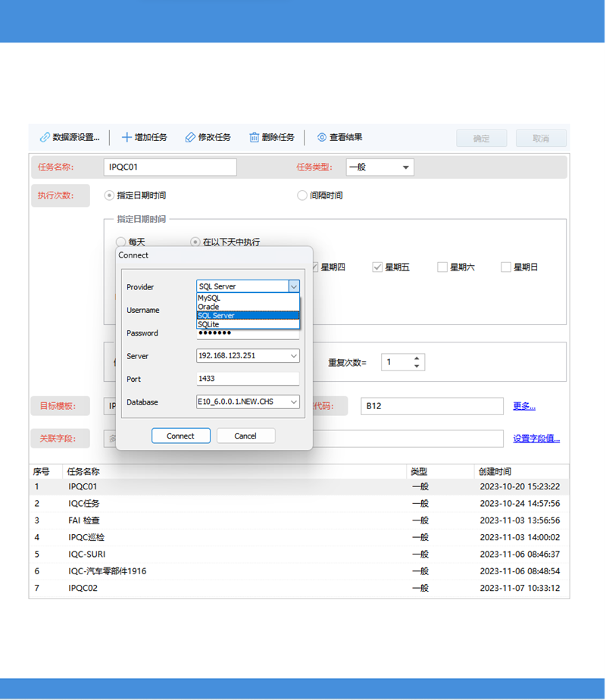
Task: Enable the 星期六 checkbox
Action: click(x=442, y=267)
